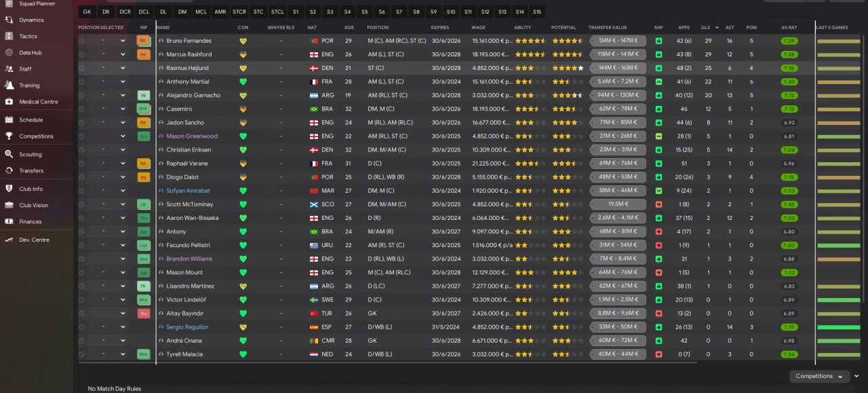This screenshot has height=393, width=868.
Task: Toggle selection circle for Rasmus Højlund
Action: [82, 68]
